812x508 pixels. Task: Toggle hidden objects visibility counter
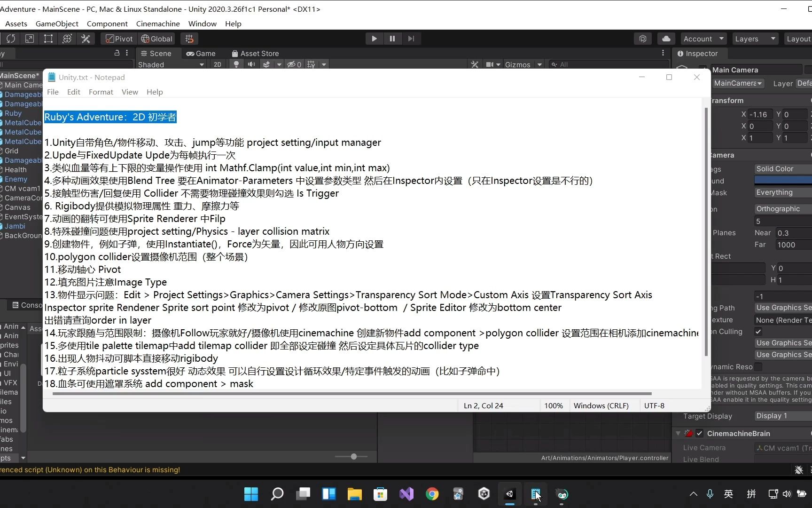[294, 64]
